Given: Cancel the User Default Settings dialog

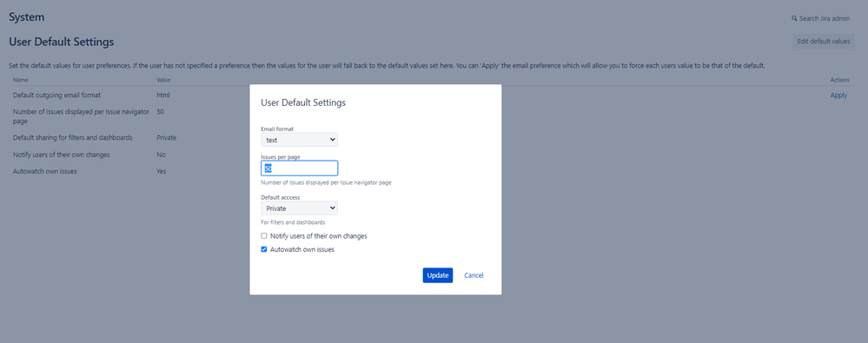Looking at the screenshot, I should (474, 275).
